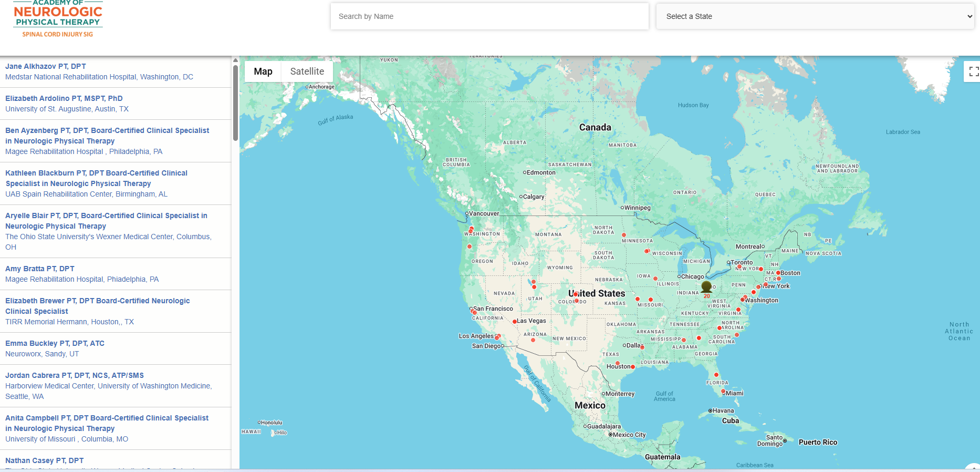Select the Map view tab
Screen dimensions: 980x472
tap(263, 71)
